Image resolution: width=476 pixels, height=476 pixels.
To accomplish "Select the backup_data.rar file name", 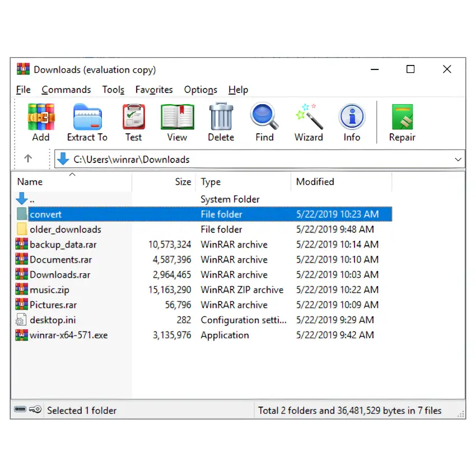I will click(x=63, y=245).
